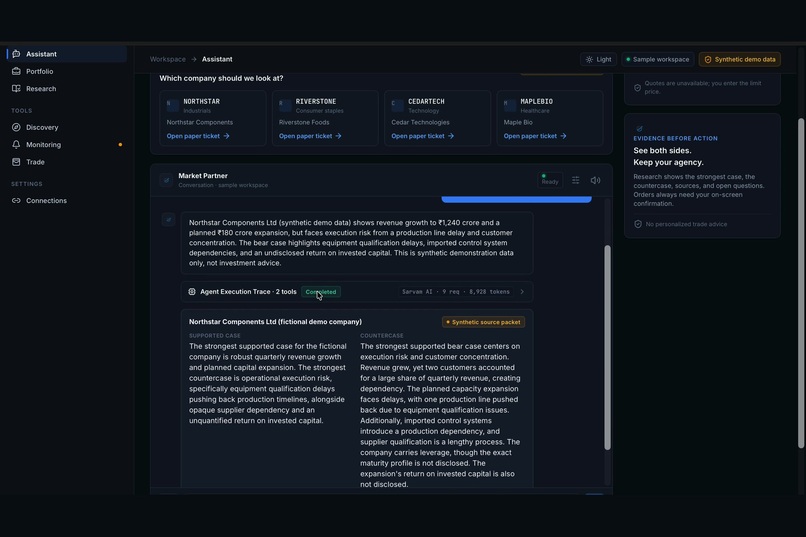The width and height of the screenshot is (806, 537).
Task: Click the Workspace breadcrumb
Action: 168,60
